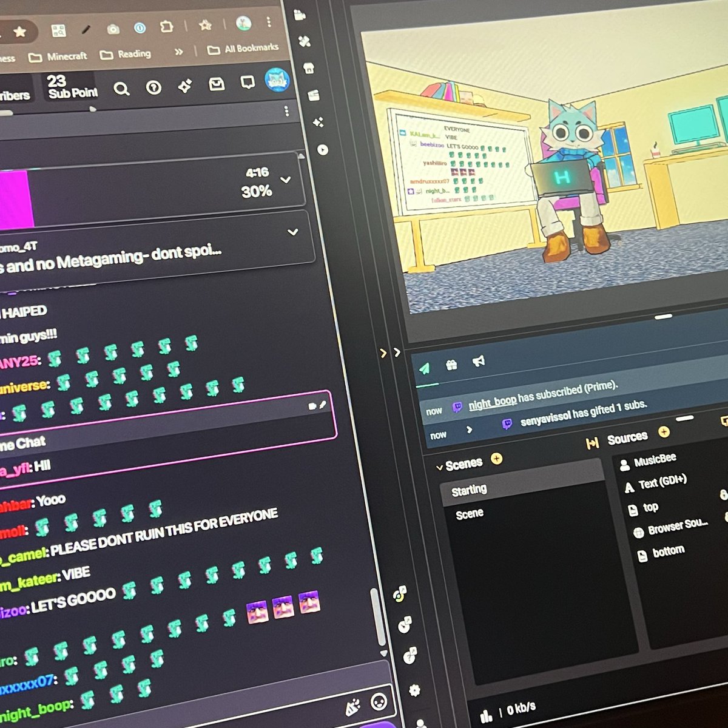Add a new scene with Scenes plus button
Viewport: 728px width, 728px height.
click(497, 459)
